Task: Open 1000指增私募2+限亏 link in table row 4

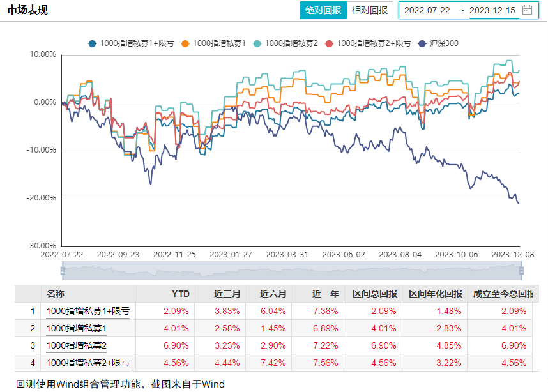Action: [88, 363]
